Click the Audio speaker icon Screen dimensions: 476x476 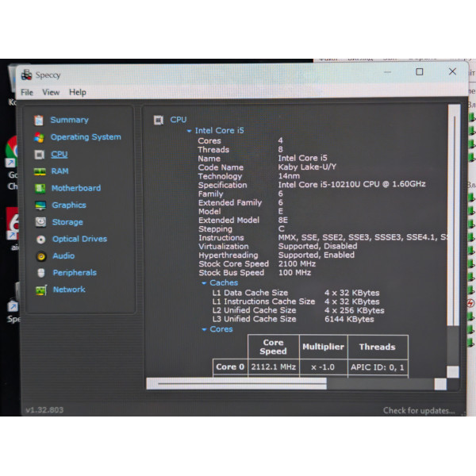[41, 256]
